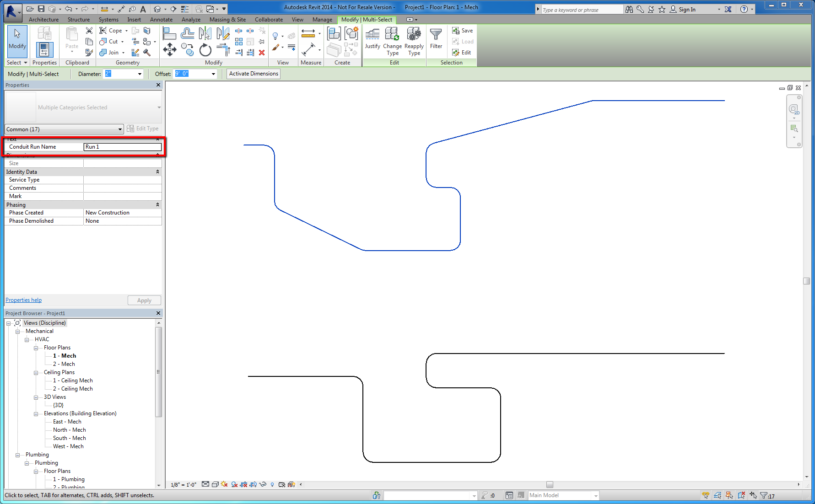
Task: Click the Cut clipboard scissors icon
Action: [x=89, y=31]
